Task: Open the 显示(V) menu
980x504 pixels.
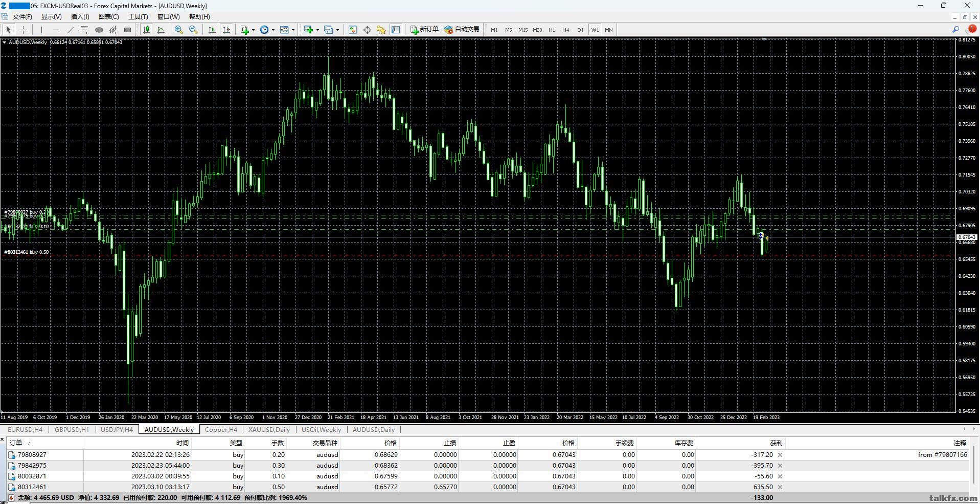Action: coord(51,17)
